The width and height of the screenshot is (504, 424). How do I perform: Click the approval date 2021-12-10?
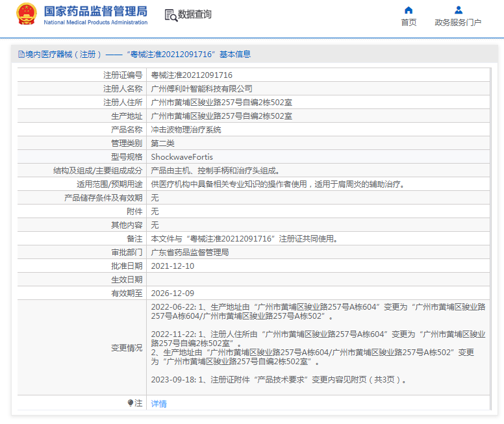coord(172,266)
